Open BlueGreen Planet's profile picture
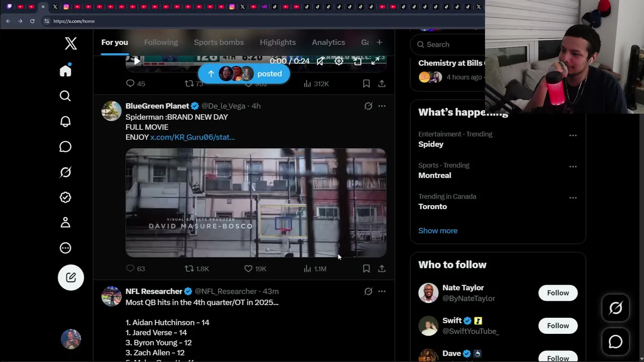 111,111
